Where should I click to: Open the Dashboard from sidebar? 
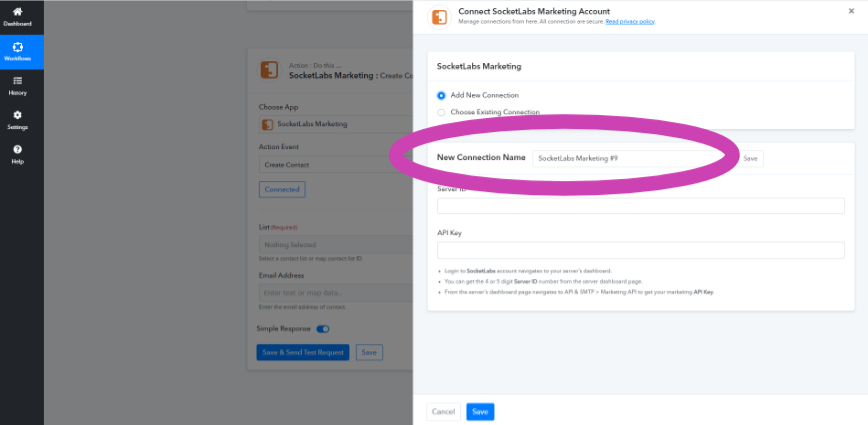(18, 17)
